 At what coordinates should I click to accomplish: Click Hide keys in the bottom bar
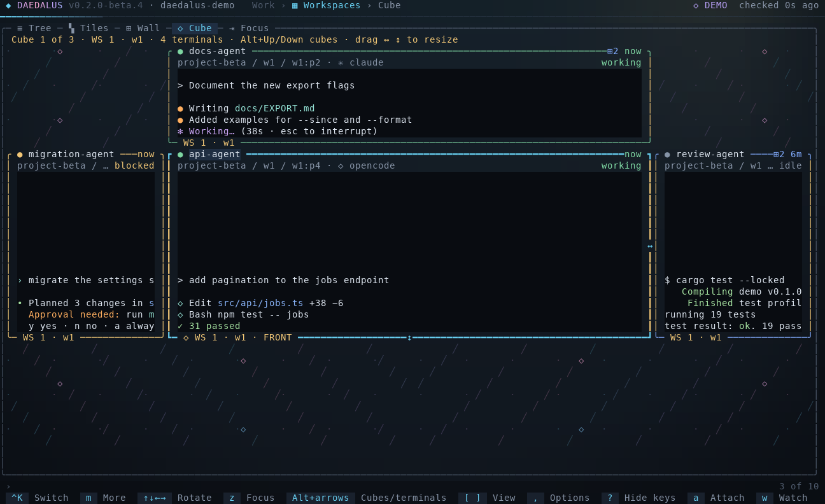pyautogui.click(x=638, y=498)
